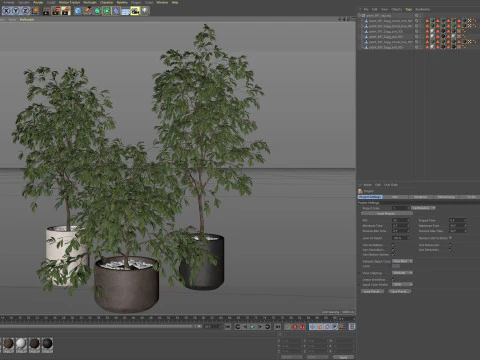Toggle Use Generators checkbox
Screen dimensions: 480x360
pos(393,250)
